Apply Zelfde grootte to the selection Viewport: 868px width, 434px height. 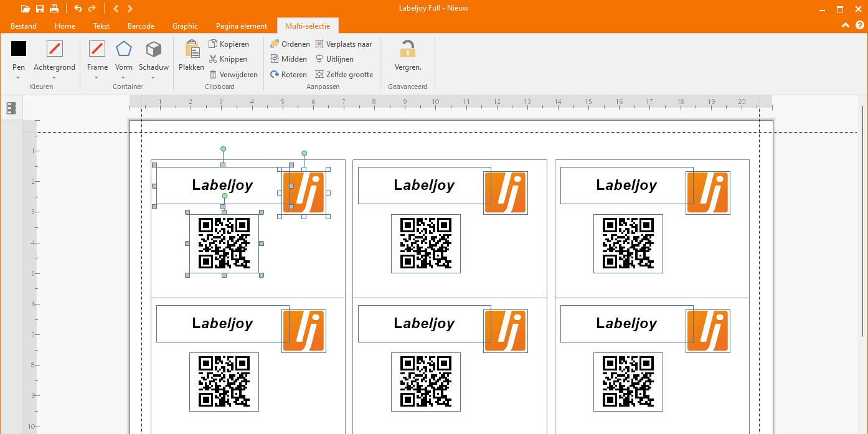[344, 75]
